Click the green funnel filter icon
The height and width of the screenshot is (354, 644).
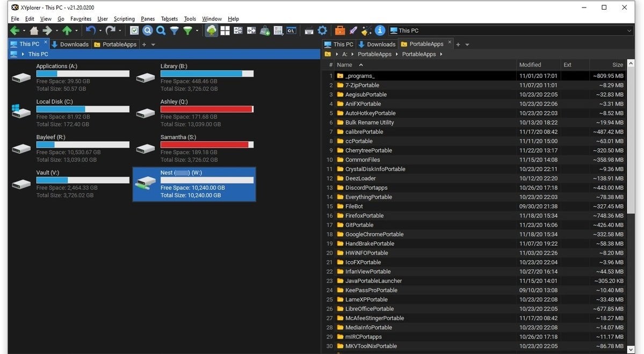187,31
